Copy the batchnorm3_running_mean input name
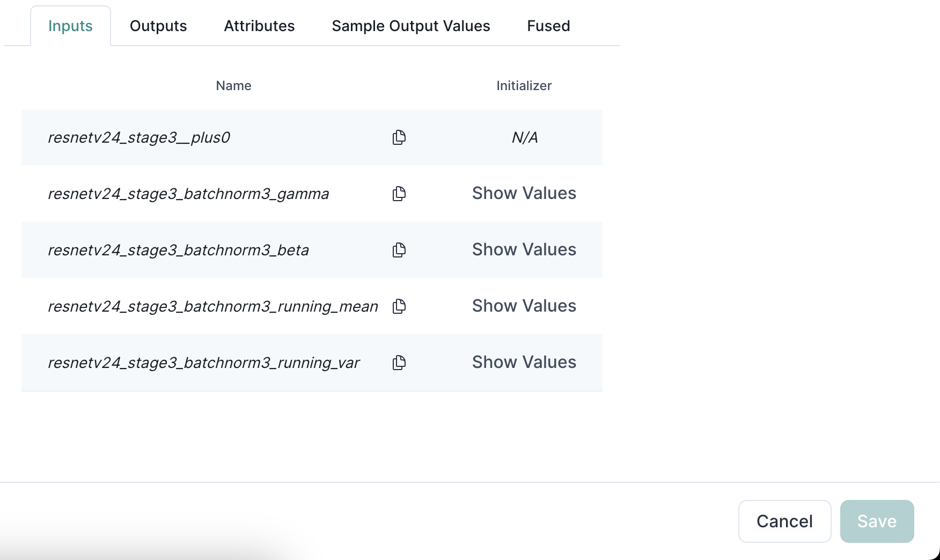This screenshot has height=560, width=940. click(399, 306)
